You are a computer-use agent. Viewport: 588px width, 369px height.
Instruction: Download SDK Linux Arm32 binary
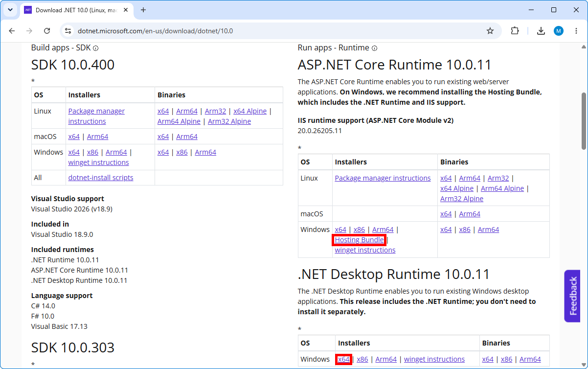[x=215, y=111]
